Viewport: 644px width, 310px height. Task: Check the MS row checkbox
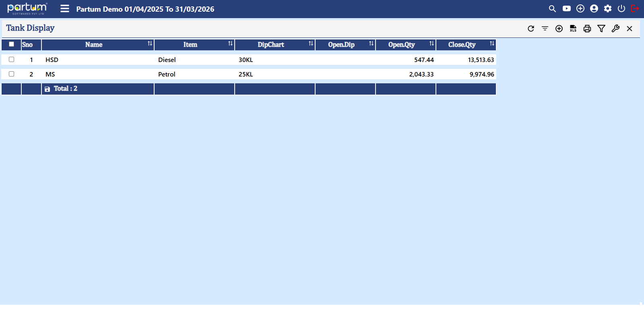coord(11,74)
